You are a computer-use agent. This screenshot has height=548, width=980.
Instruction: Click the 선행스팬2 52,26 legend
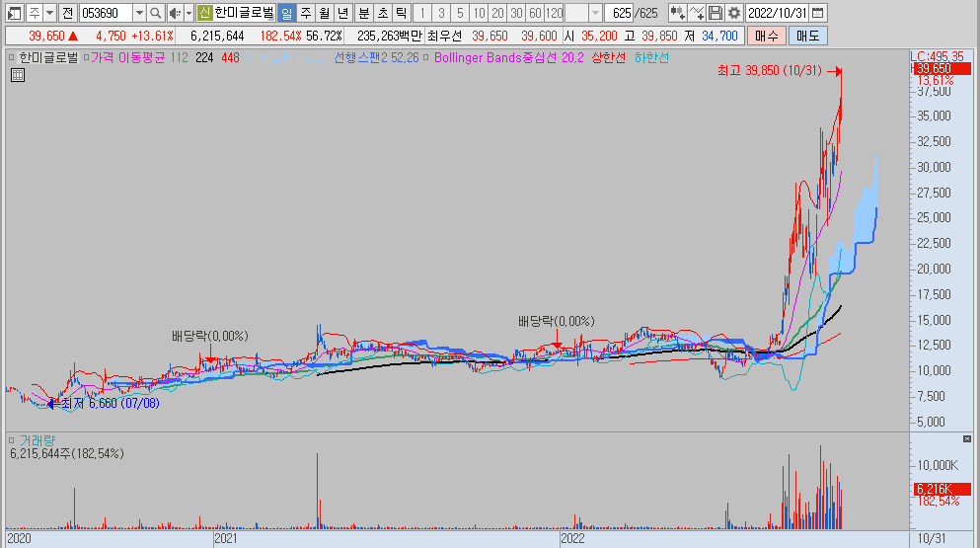pyautogui.click(x=376, y=57)
